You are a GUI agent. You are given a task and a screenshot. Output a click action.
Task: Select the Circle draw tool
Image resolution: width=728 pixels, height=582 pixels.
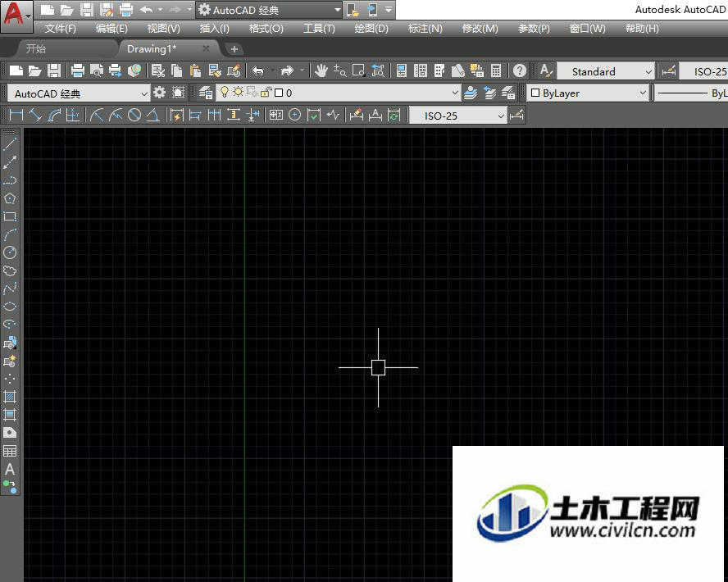click(x=10, y=252)
